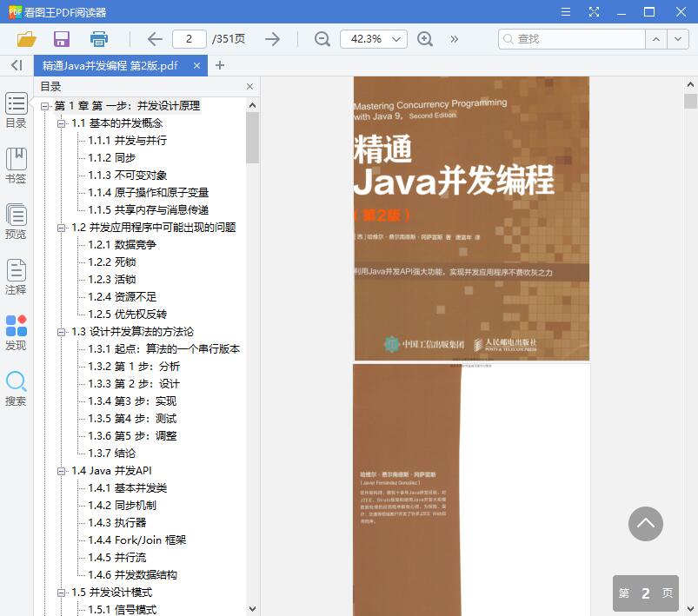Screen dimensions: 698x616
Task: Click the outline panel scrollbar thumb
Action: click(252, 137)
